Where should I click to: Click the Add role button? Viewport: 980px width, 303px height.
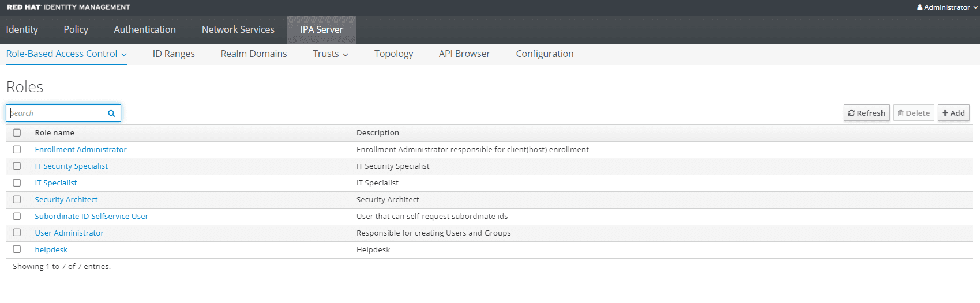click(953, 113)
